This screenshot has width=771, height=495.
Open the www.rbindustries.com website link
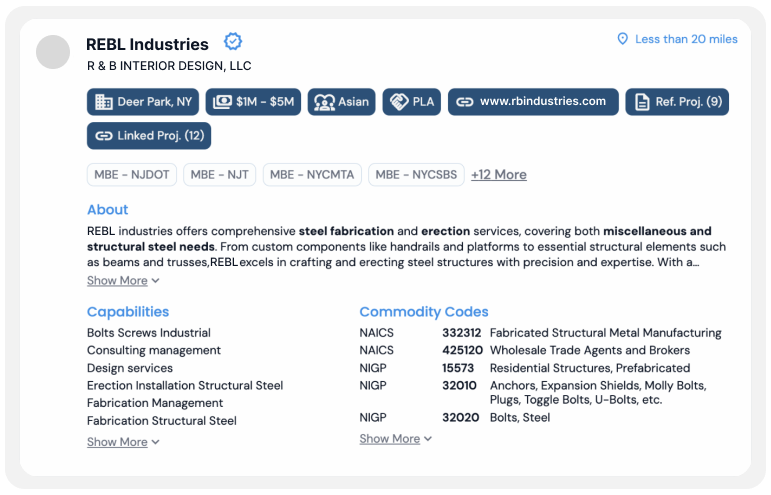click(533, 102)
